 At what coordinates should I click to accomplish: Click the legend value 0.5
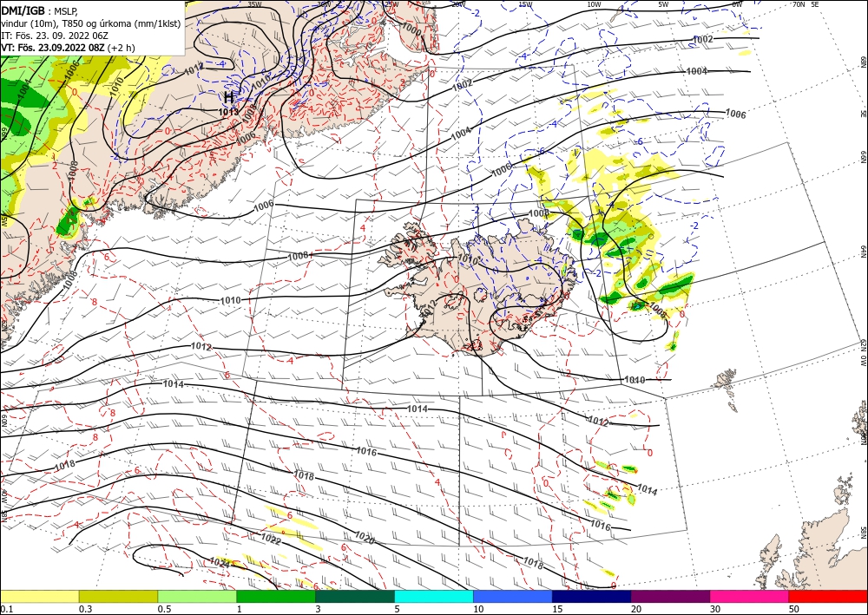(164, 609)
